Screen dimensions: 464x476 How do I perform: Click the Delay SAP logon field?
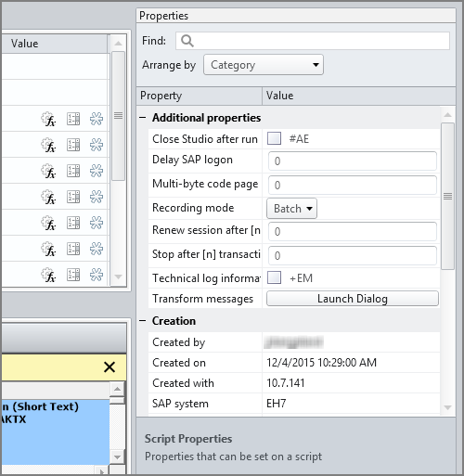pos(353,161)
